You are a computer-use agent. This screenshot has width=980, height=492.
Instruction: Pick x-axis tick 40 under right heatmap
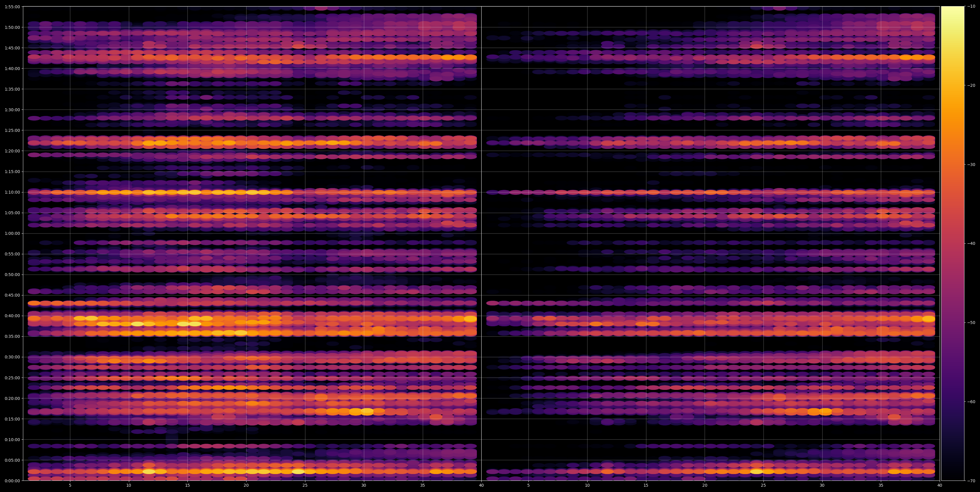[940, 486]
